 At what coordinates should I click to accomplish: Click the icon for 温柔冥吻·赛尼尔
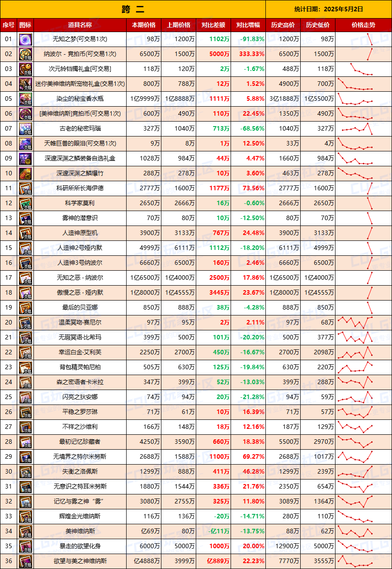click(x=25, y=322)
